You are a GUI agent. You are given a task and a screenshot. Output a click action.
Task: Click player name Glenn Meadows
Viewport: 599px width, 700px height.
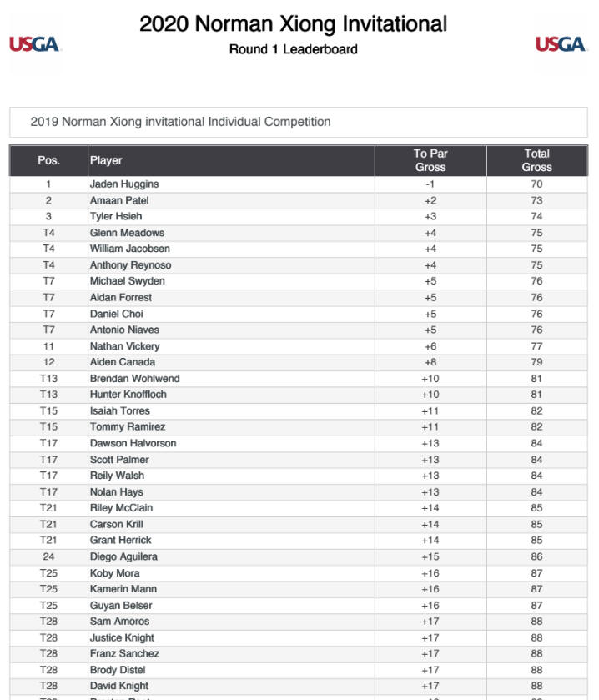pos(127,233)
